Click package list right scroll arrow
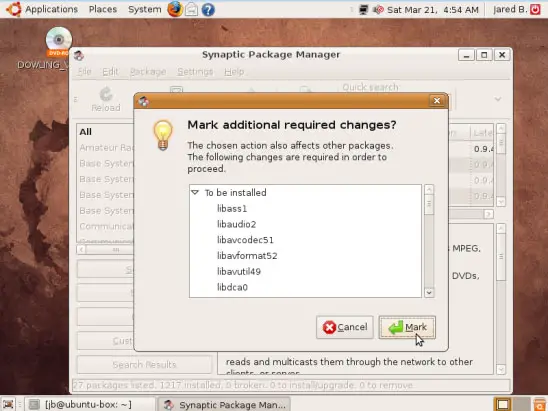The height and width of the screenshot is (411, 548). point(489,214)
